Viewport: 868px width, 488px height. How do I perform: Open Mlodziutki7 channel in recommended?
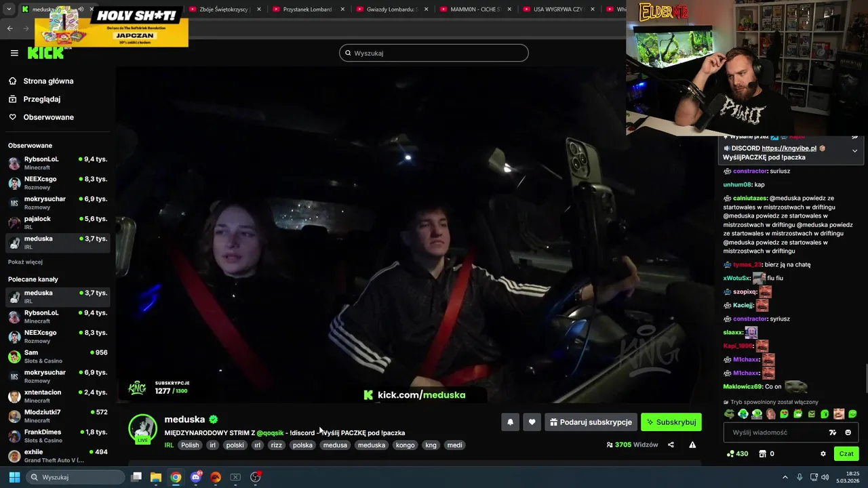(x=58, y=415)
